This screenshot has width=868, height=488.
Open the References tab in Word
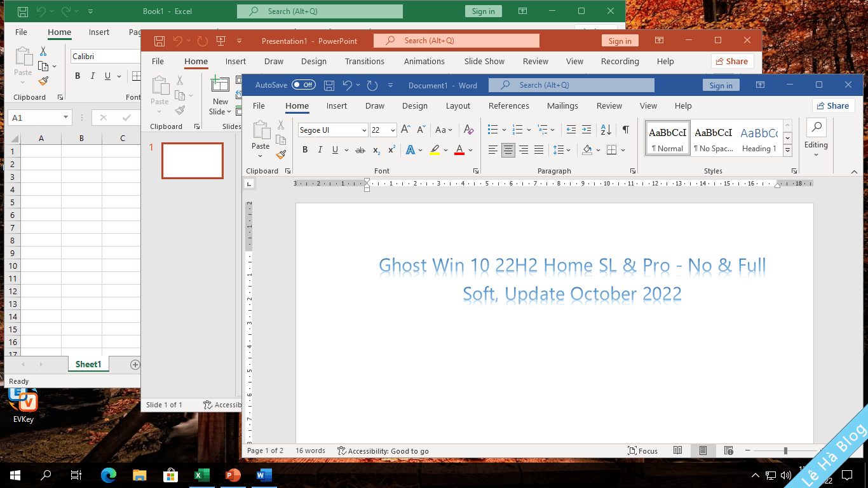click(508, 106)
